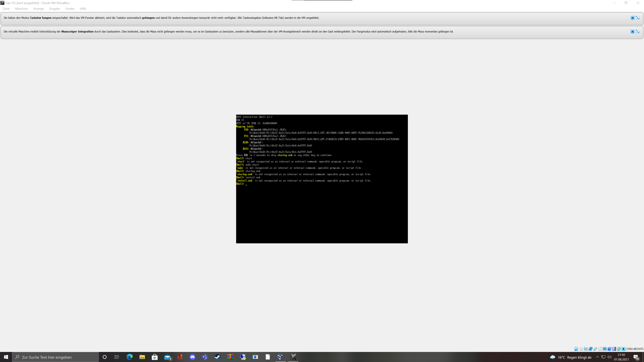Show hidden system tray icons chevron

tap(597, 357)
